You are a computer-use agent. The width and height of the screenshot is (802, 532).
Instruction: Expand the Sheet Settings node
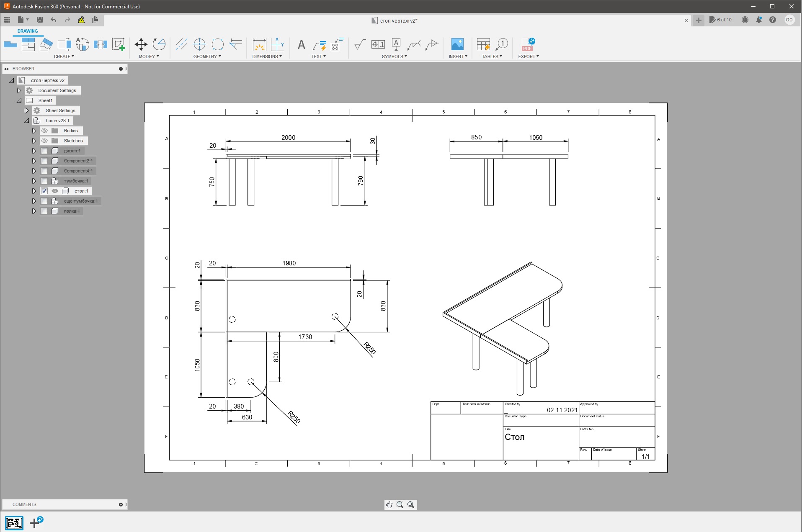click(x=26, y=111)
